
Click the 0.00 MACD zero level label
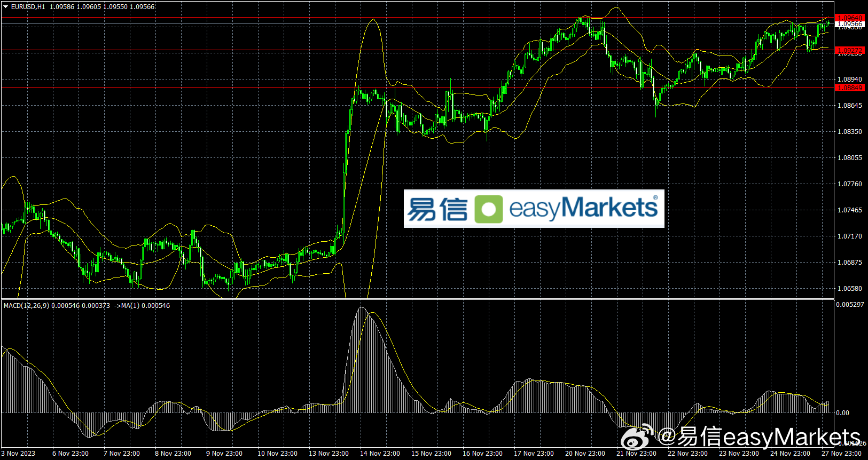point(842,413)
